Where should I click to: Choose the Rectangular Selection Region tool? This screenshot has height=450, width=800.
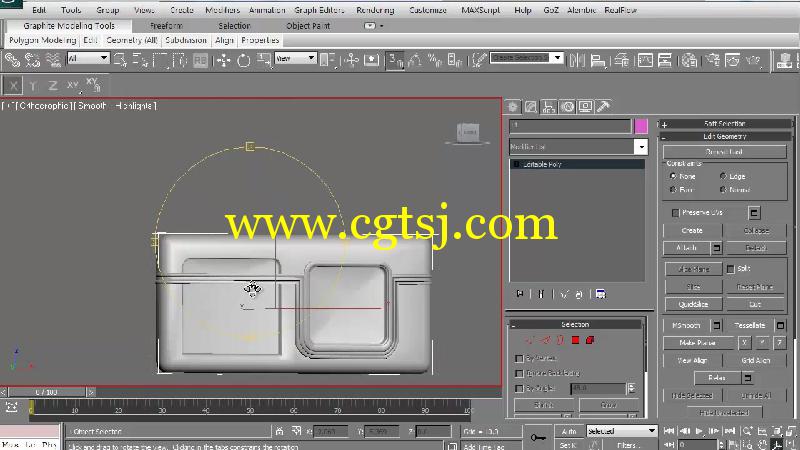coord(160,61)
